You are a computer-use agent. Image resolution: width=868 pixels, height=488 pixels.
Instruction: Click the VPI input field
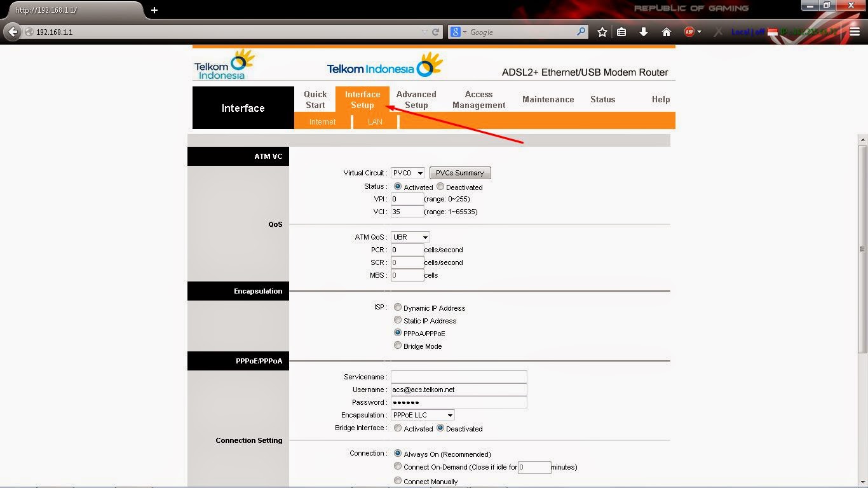tap(407, 199)
